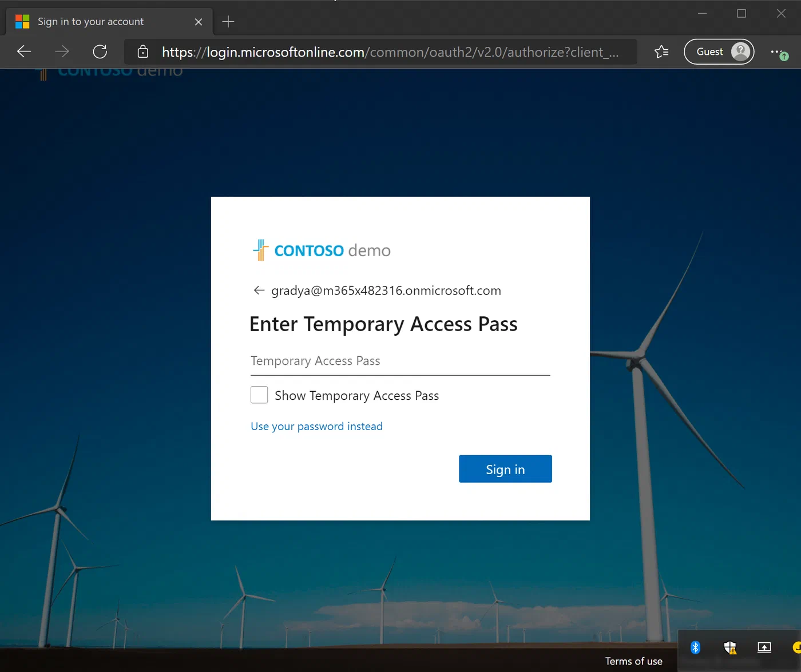Reload the sign-in page

pyautogui.click(x=100, y=51)
